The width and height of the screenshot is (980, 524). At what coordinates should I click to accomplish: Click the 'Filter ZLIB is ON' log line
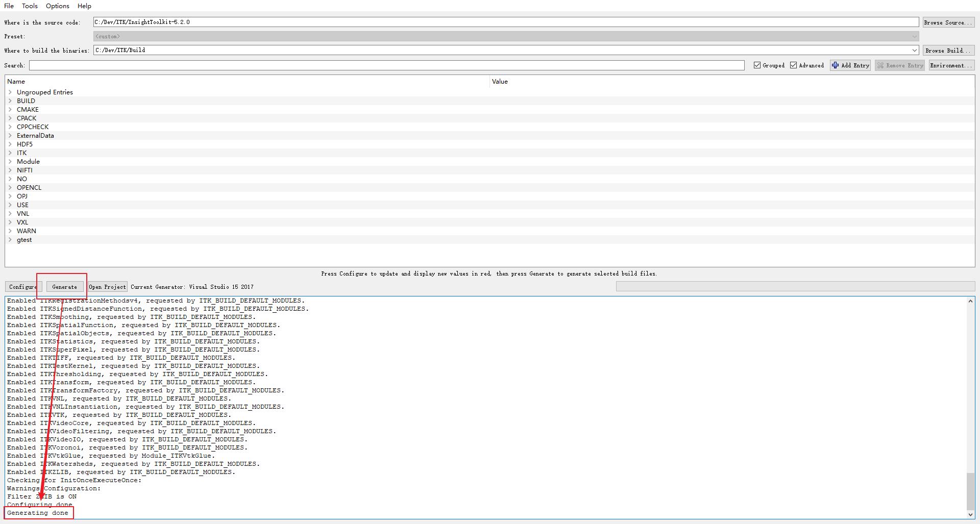(42, 496)
